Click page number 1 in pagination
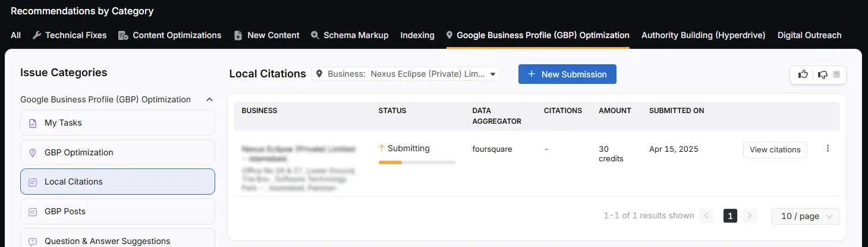This screenshot has width=868, height=247. 730,216
